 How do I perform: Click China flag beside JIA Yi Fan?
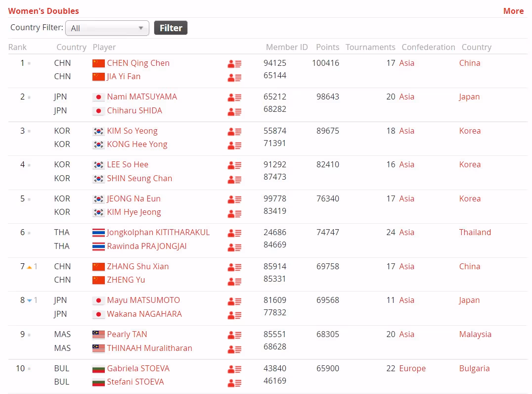(x=98, y=77)
